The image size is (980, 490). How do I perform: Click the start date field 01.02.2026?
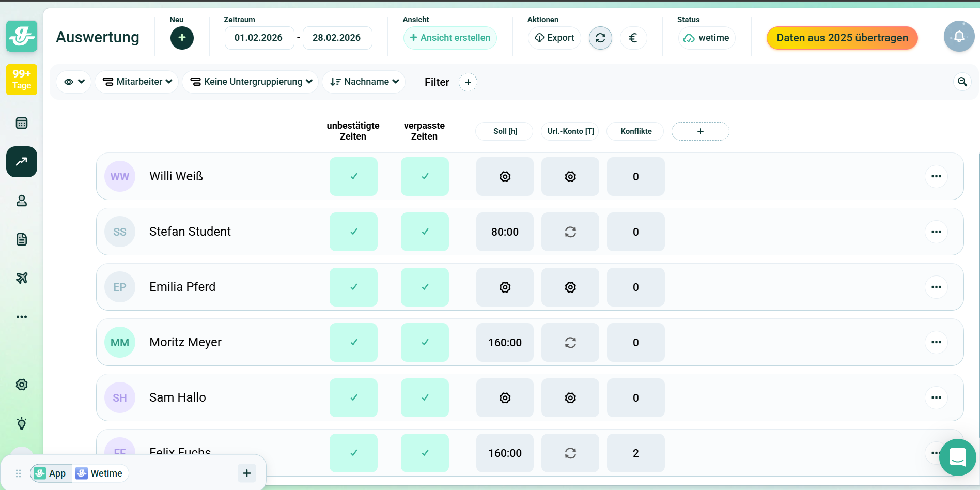click(x=259, y=38)
